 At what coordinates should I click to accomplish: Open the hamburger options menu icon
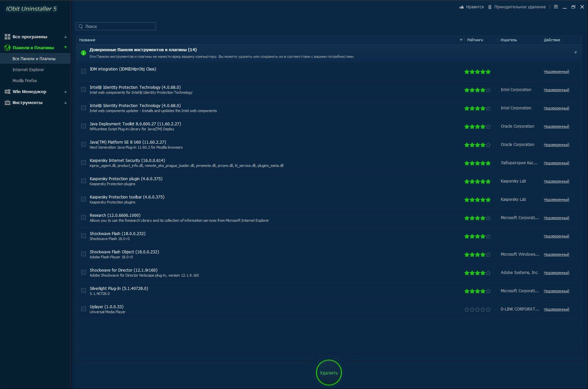pyautogui.click(x=556, y=7)
